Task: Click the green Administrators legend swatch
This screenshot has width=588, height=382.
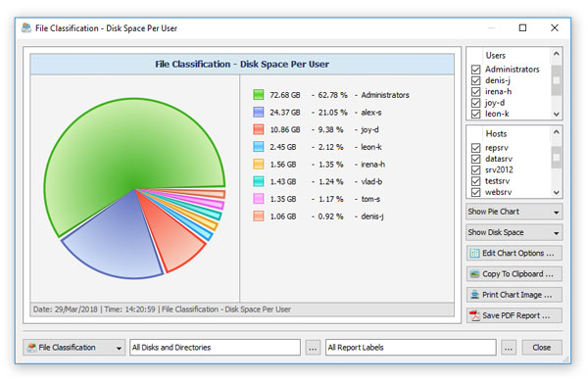Action: (259, 95)
